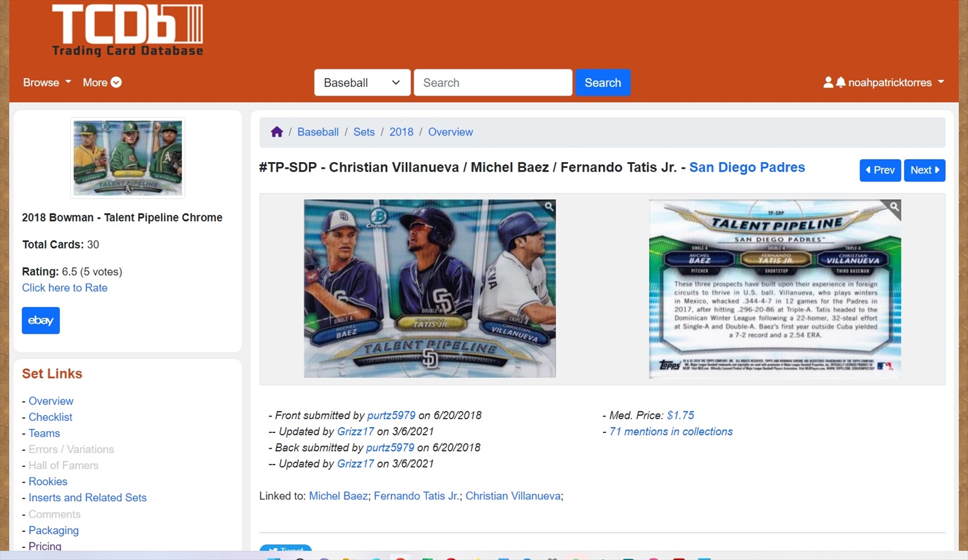Open Michel Baez player link
968x560 pixels.
(338, 496)
